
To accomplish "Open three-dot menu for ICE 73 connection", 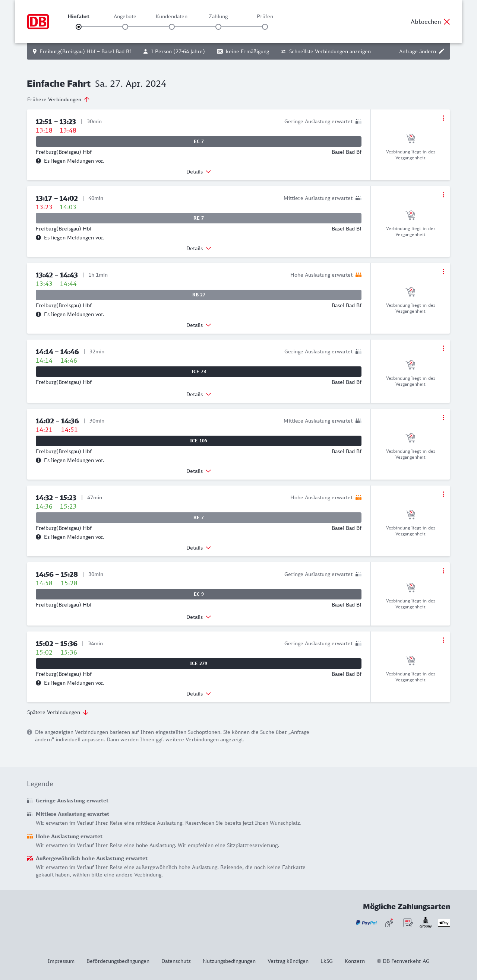I will [x=443, y=348].
